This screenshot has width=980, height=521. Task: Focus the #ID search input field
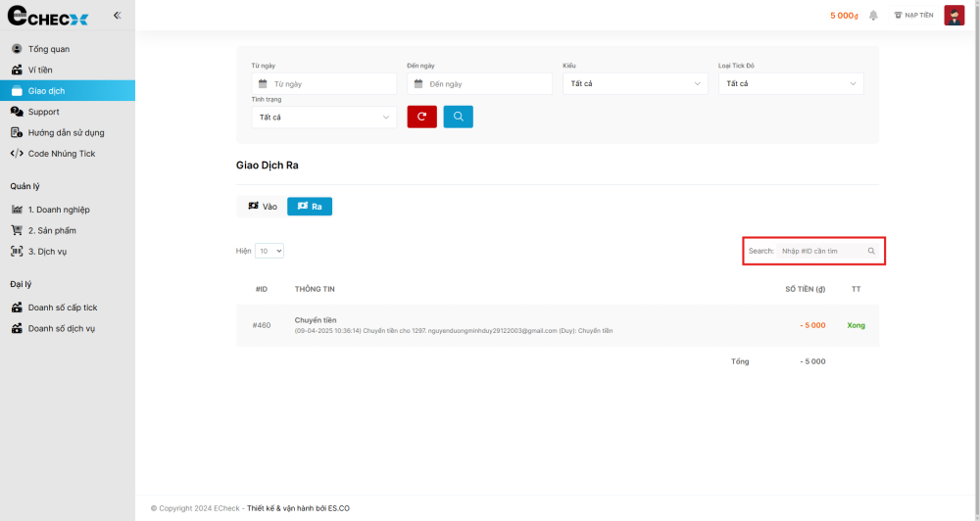(x=819, y=251)
